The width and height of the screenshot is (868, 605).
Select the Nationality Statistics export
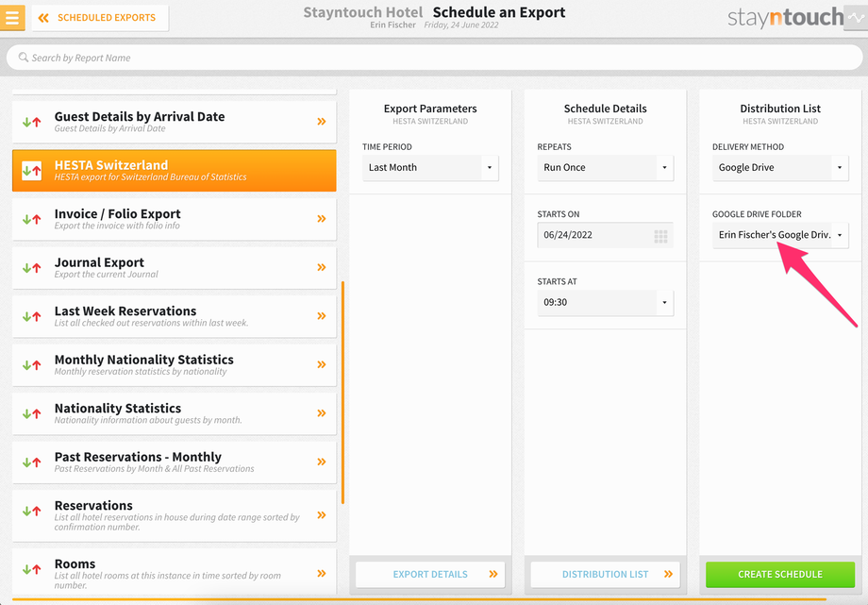click(174, 413)
